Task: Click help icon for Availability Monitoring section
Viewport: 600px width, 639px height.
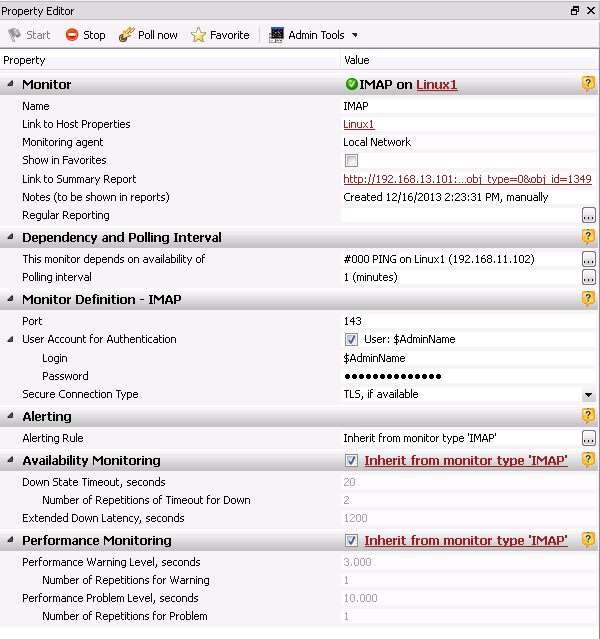Action: [x=588, y=460]
